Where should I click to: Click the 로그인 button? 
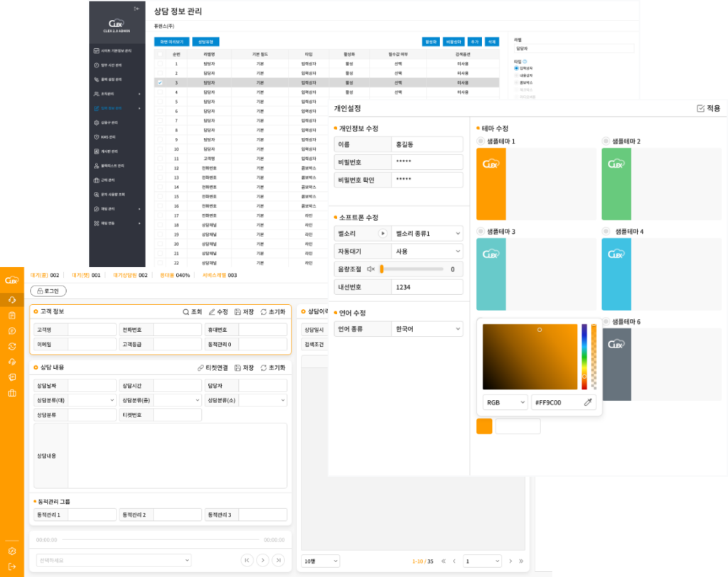coord(48,291)
